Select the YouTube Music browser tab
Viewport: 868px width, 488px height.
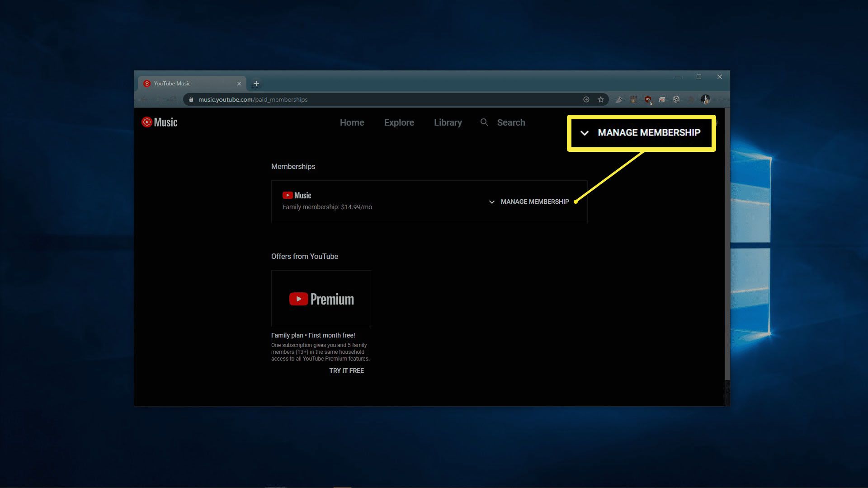192,84
